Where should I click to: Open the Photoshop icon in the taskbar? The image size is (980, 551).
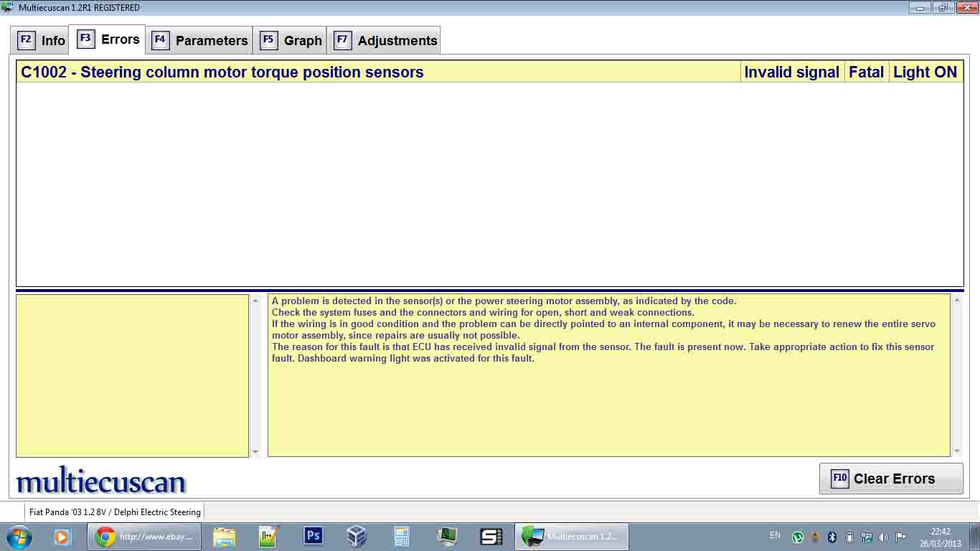click(314, 536)
